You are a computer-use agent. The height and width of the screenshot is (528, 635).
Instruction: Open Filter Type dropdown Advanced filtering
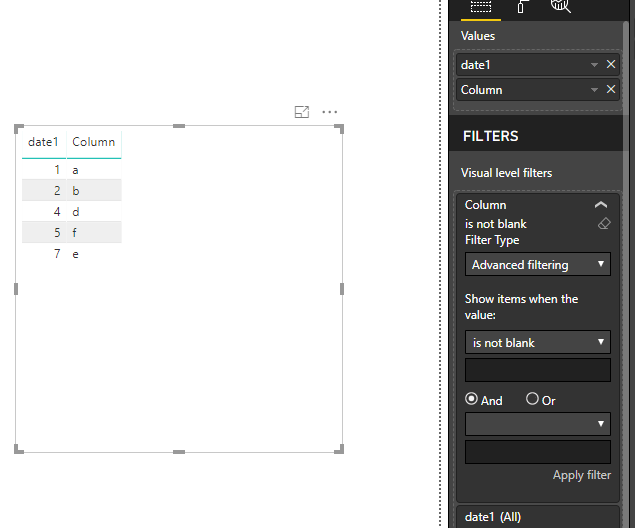click(538, 264)
